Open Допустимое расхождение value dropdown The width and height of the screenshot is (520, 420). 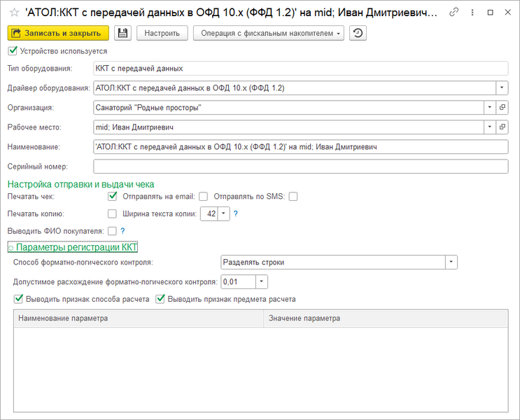click(261, 281)
